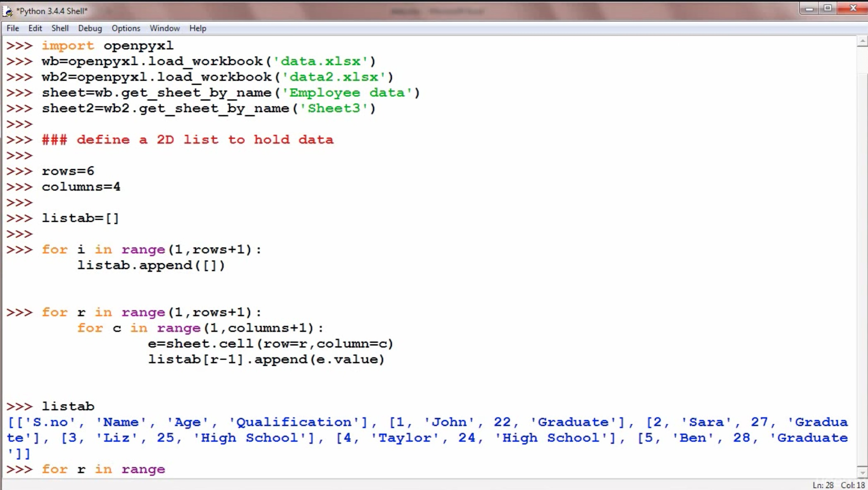Select the import openpyxl statement

tap(107, 45)
